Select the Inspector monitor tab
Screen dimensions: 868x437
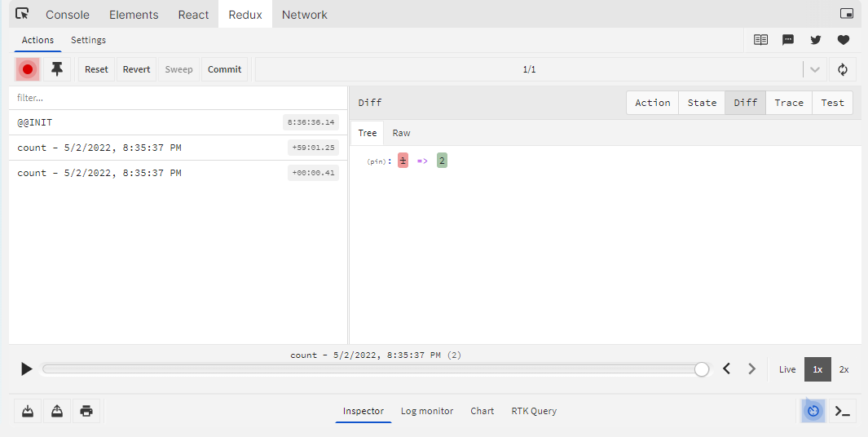[x=364, y=411]
